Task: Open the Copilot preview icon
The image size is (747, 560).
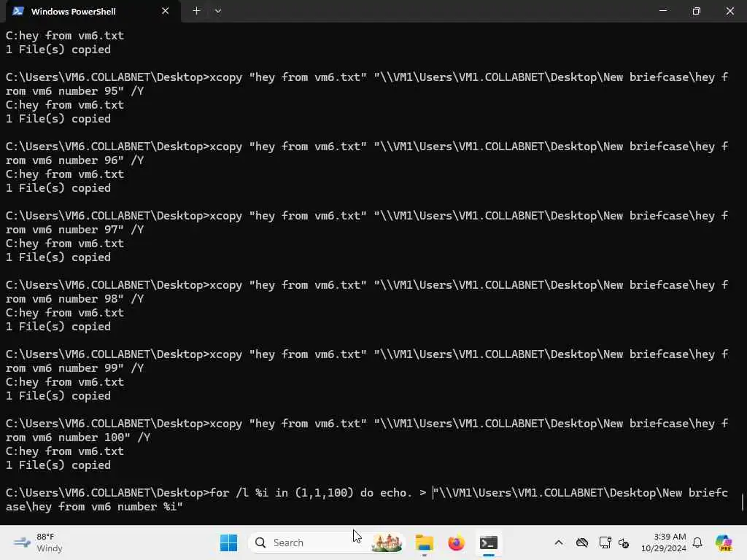Action: [724, 542]
